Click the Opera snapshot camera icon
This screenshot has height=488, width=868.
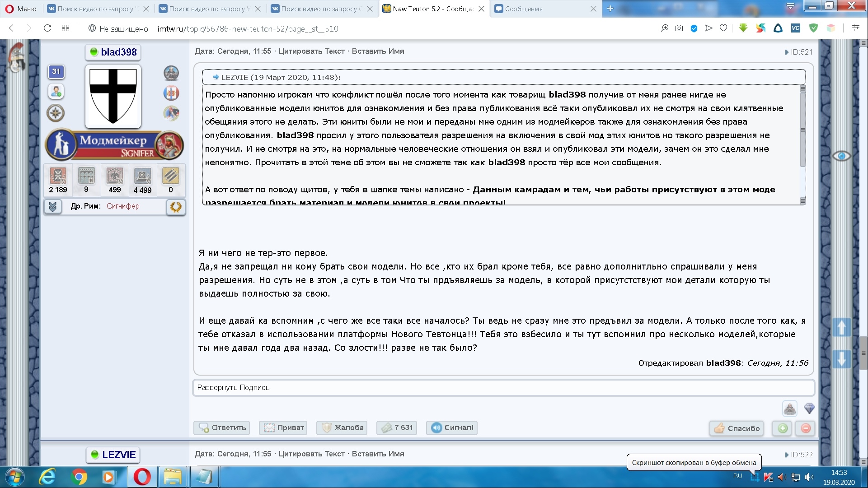click(x=679, y=28)
